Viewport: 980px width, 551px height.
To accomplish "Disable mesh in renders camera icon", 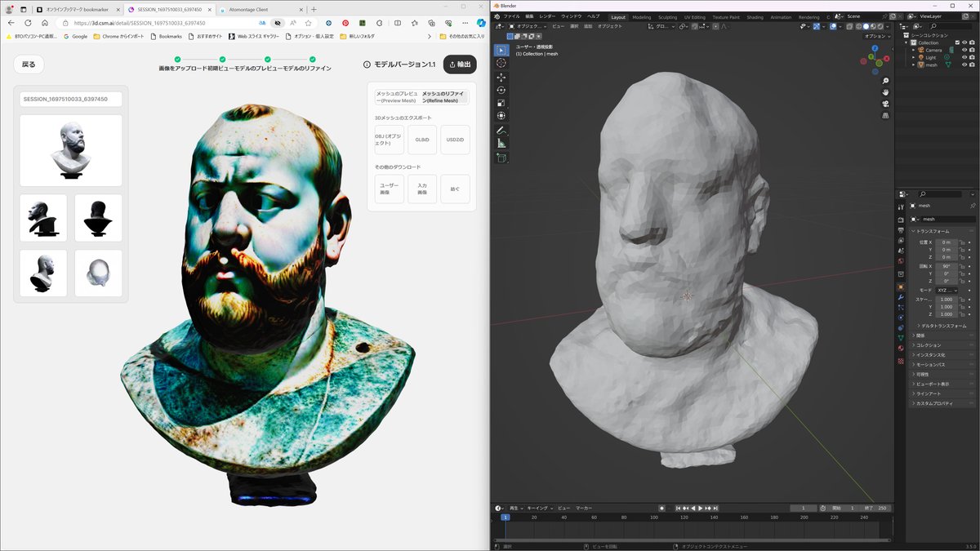I will click(973, 64).
